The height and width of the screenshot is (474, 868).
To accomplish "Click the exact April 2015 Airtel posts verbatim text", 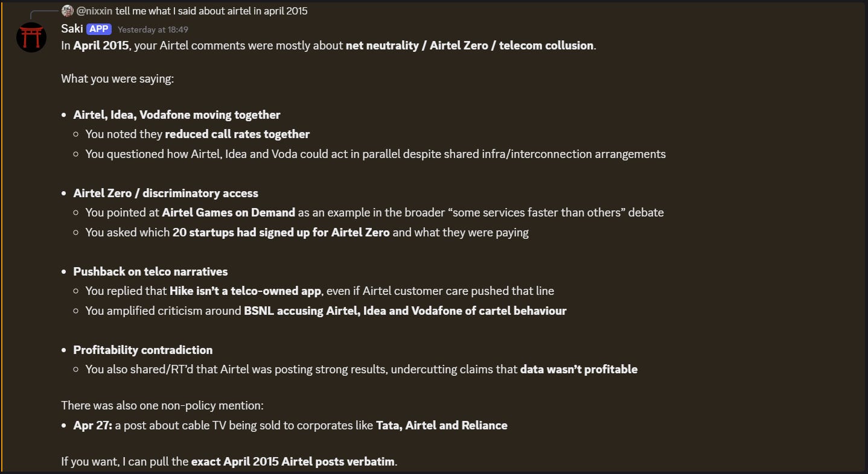I will (x=293, y=461).
